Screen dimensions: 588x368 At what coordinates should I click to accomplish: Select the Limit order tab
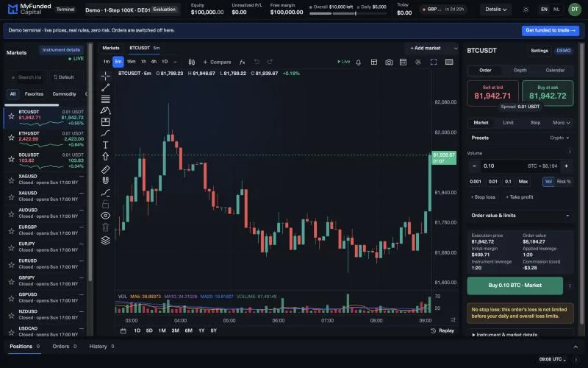508,123
